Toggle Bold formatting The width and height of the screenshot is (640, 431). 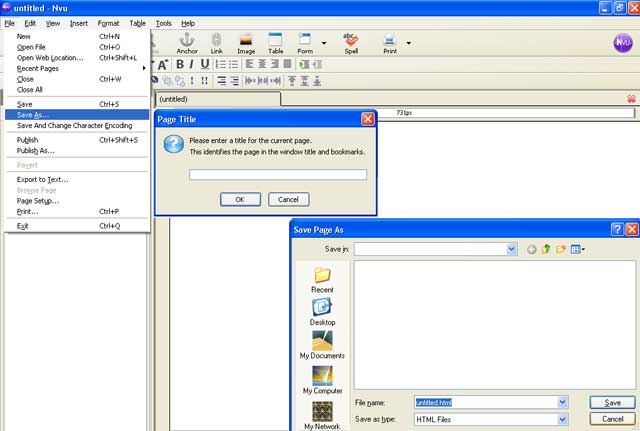[x=180, y=64]
